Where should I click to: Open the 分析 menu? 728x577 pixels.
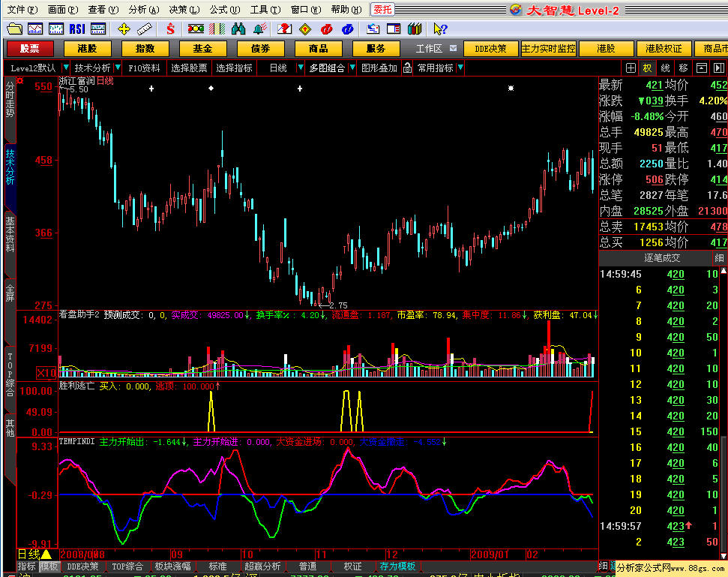(143, 9)
